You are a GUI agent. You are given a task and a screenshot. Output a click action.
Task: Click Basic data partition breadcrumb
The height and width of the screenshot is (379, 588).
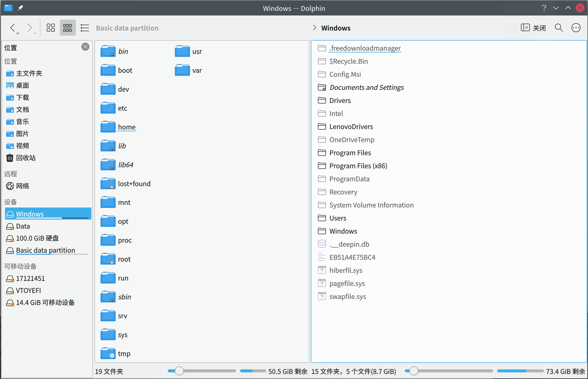pyautogui.click(x=127, y=28)
